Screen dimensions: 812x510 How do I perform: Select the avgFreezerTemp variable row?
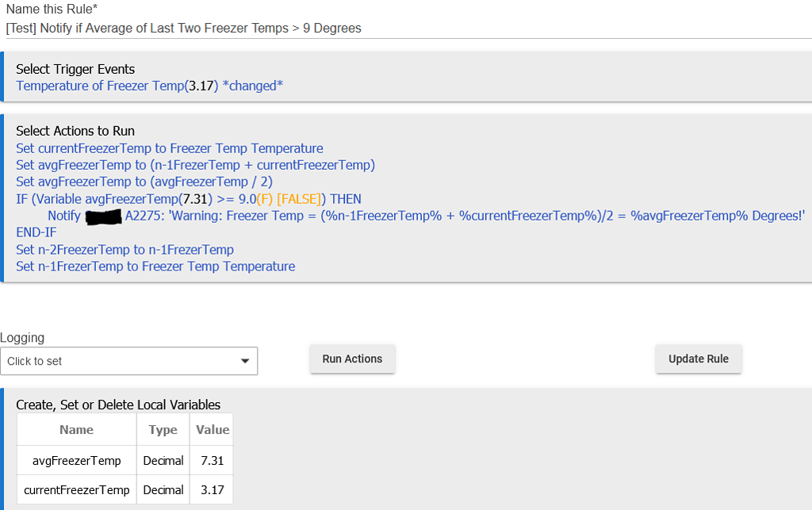point(76,460)
